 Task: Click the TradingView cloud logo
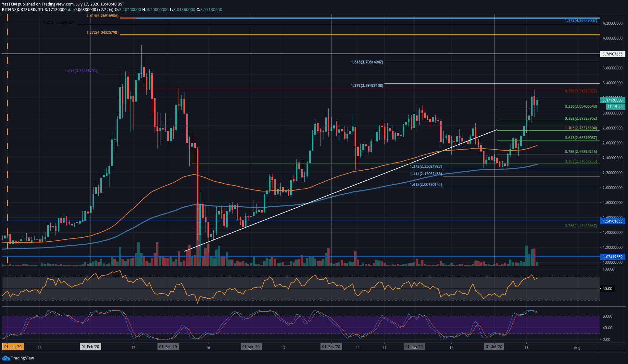(6, 358)
